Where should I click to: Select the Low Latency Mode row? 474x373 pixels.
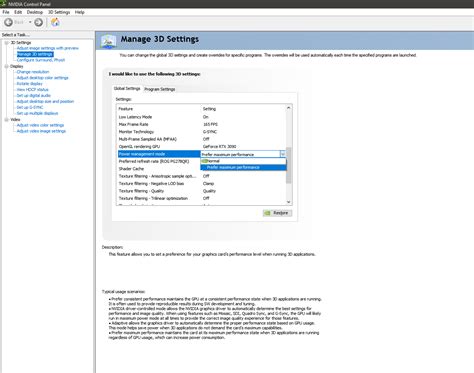[202, 117]
